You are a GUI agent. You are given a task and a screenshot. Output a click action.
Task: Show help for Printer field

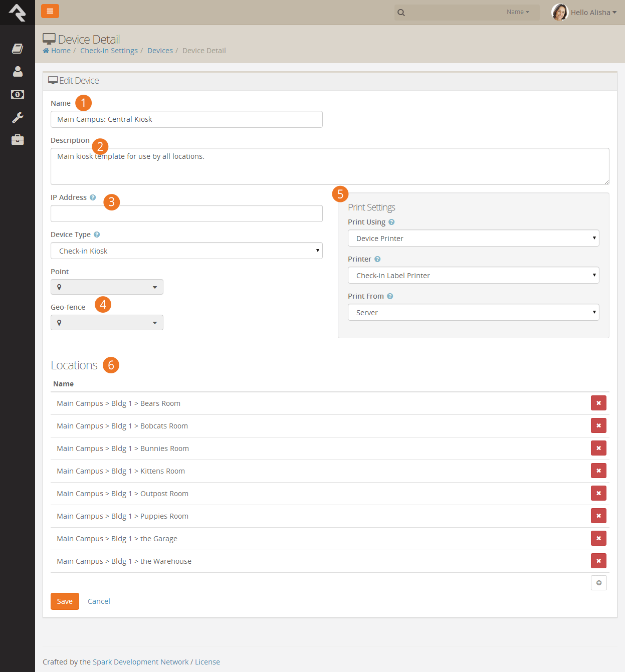click(x=377, y=259)
